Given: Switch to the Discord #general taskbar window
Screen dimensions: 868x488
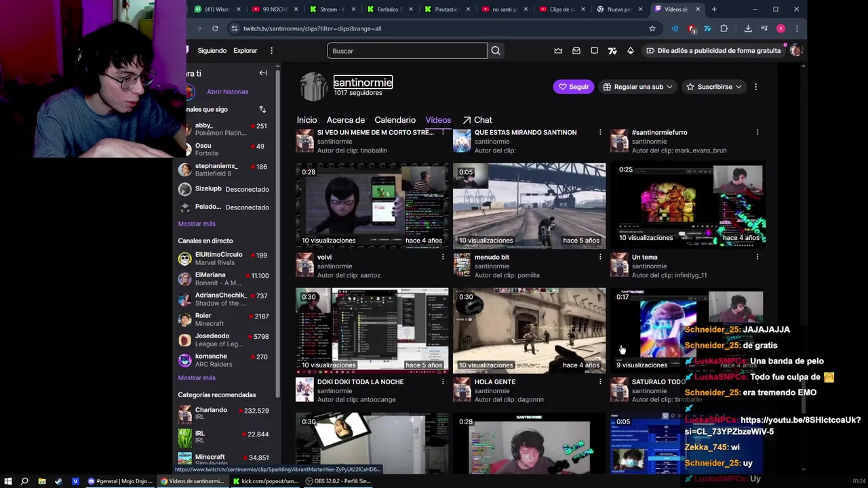Looking at the screenshot, I should tap(119, 481).
